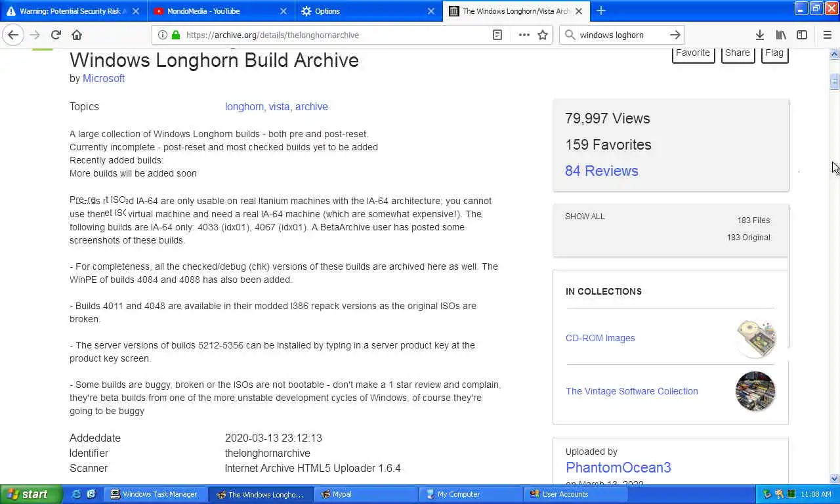This screenshot has width=840, height=504.
Task: Open the archive topic link
Action: 311,106
